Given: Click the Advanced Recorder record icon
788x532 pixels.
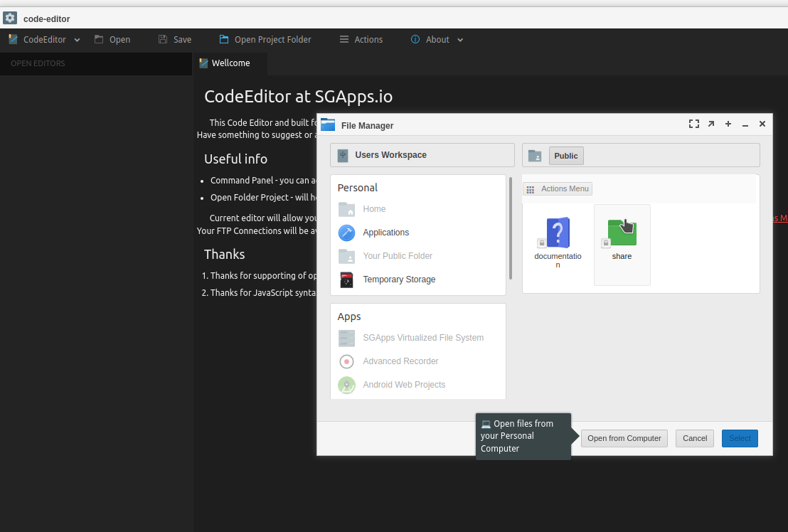Looking at the screenshot, I should click(347, 362).
